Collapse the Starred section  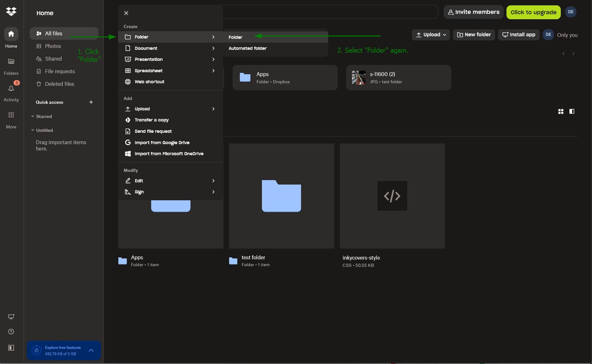pyautogui.click(x=33, y=116)
